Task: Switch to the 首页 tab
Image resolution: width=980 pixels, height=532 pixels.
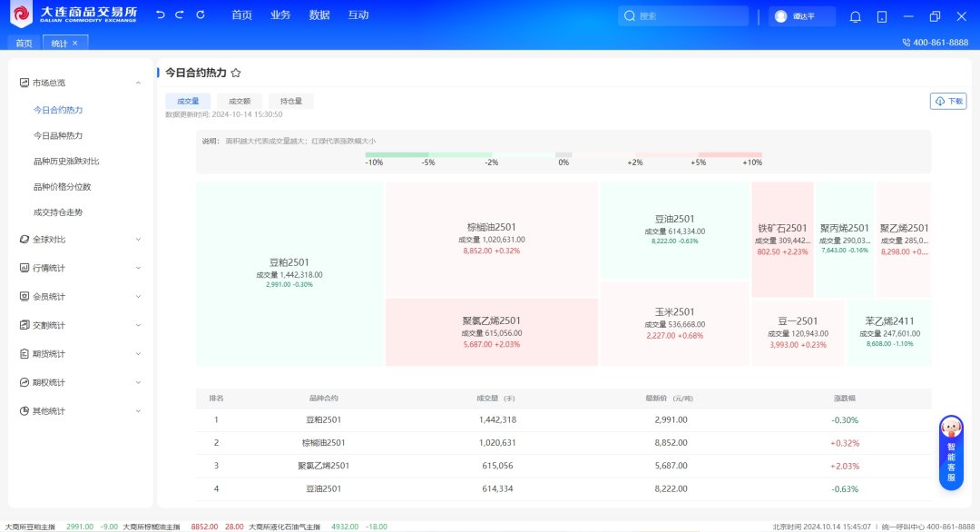Action: click(x=24, y=43)
